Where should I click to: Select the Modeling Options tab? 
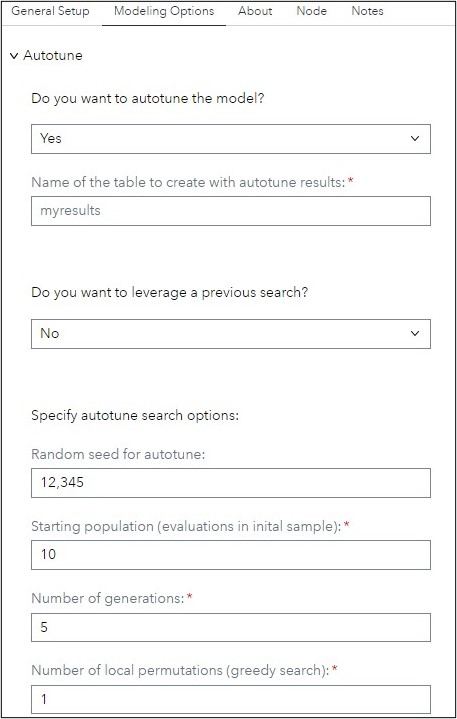(x=164, y=11)
